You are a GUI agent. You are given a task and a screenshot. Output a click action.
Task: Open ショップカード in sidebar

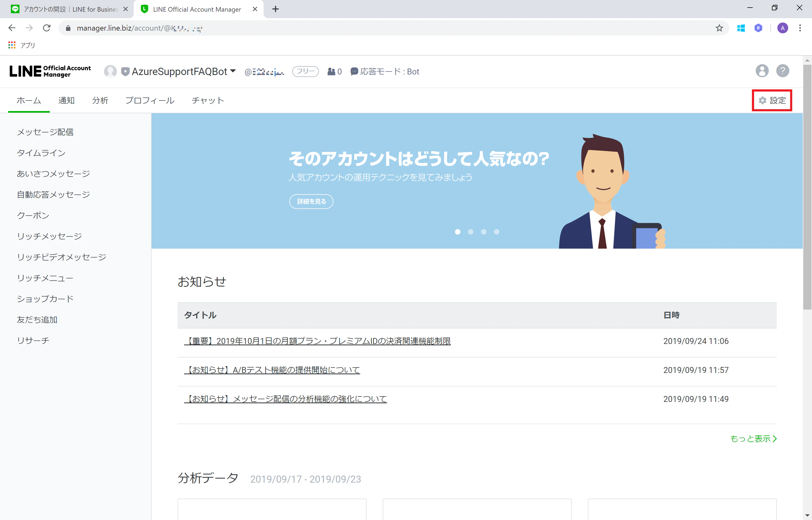coord(45,299)
